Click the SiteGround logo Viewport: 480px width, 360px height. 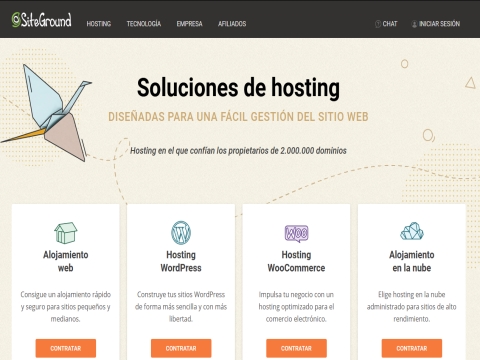[41, 20]
